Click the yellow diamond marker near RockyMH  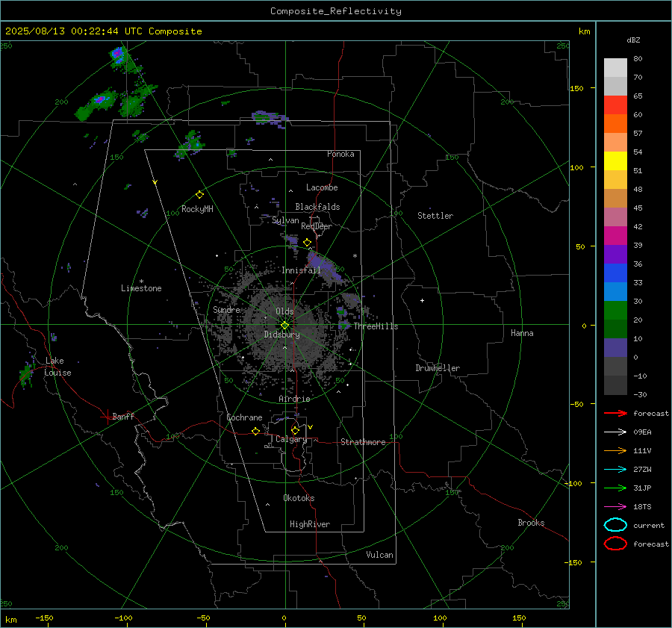coord(199,195)
